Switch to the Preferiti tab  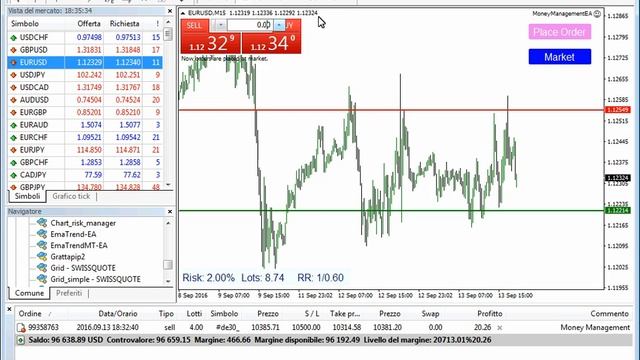[69, 293]
